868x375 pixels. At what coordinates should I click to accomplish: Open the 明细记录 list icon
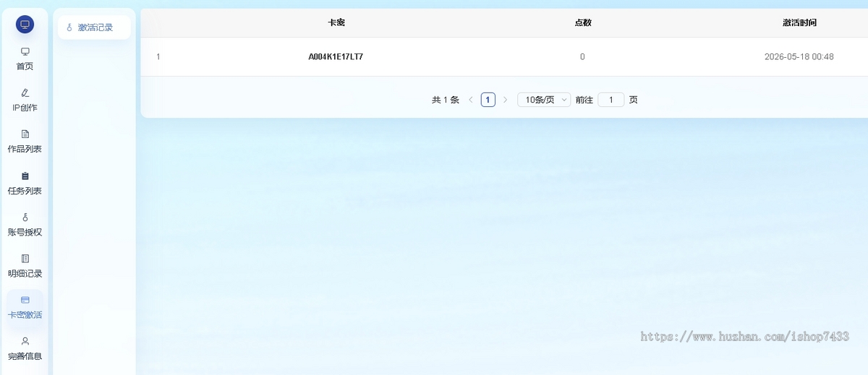coord(25,258)
